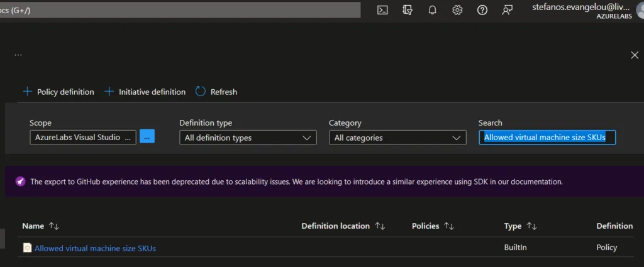Click the Search box with SKU text
Screen dimensions: 644x267
click(547, 138)
